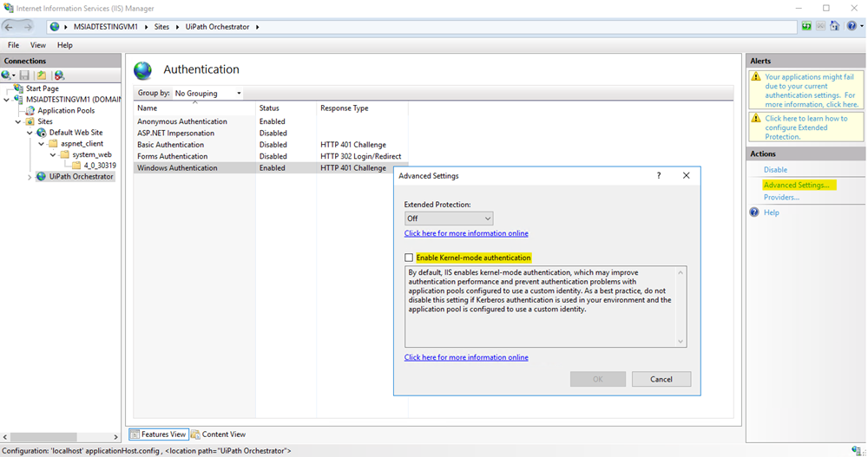Image resolution: width=868 pixels, height=457 pixels.
Task: Click the Back navigation arrow
Action: (9, 27)
